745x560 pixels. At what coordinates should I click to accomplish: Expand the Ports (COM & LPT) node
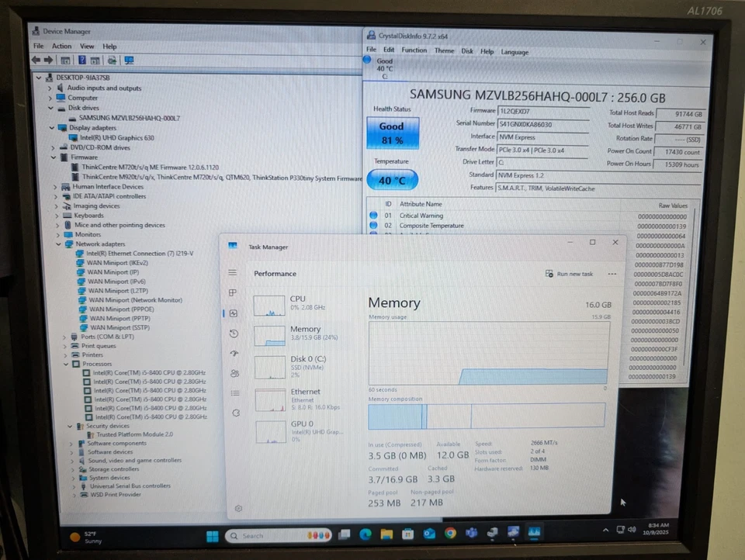(65, 337)
